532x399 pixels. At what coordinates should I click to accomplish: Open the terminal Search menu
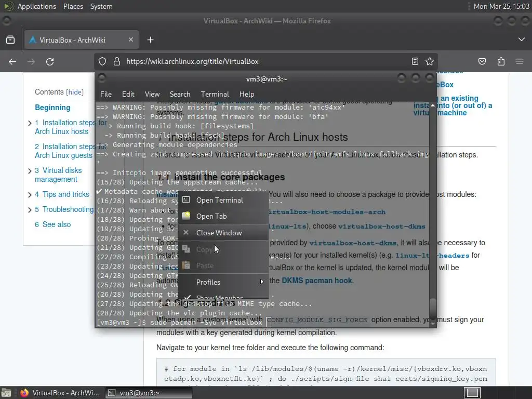tap(180, 94)
